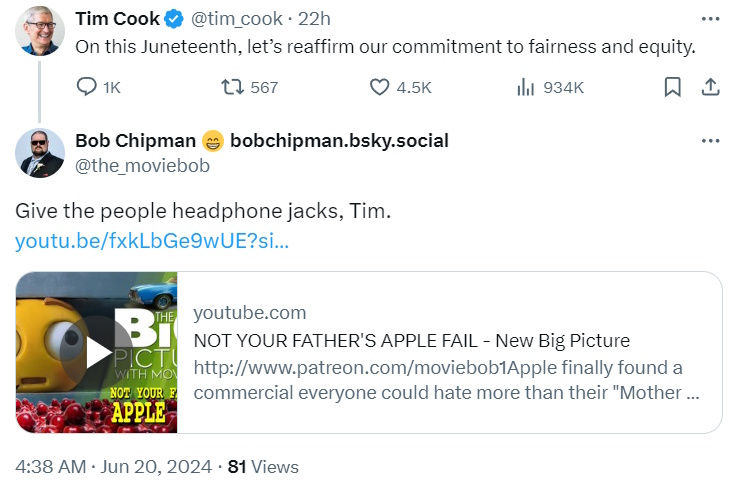The height and width of the screenshot is (487, 733).
Task: Click Tim Cook's verified badge
Action: pos(174,19)
